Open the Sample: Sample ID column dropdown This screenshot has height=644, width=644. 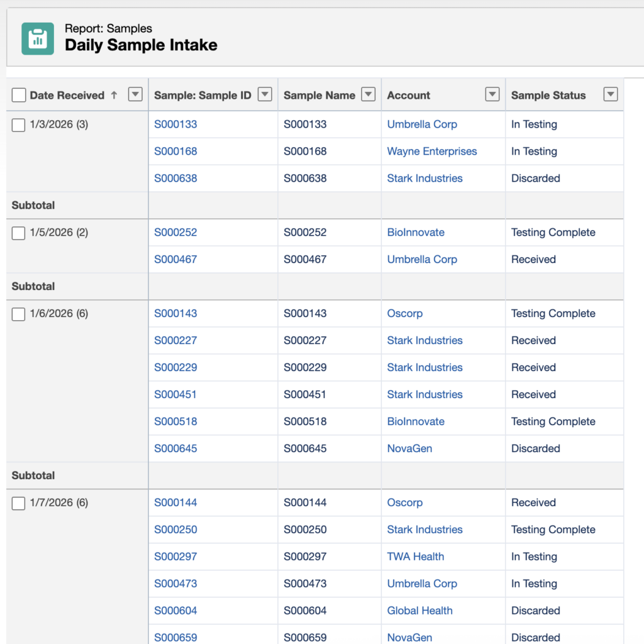(x=265, y=94)
